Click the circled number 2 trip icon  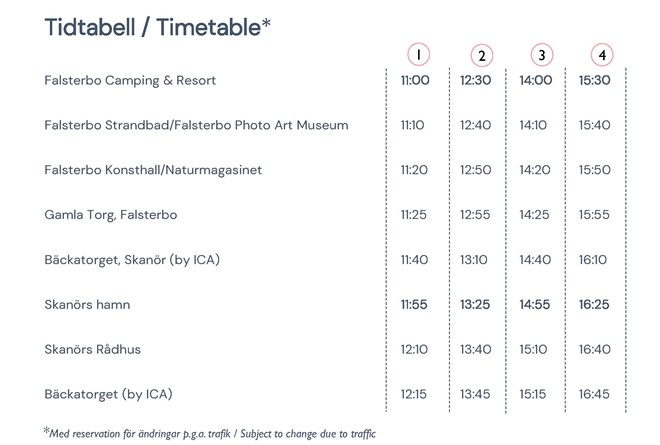click(482, 55)
